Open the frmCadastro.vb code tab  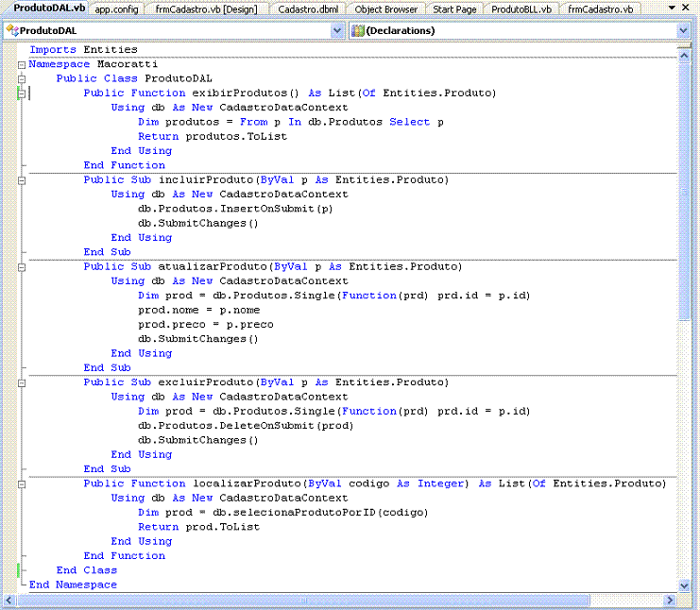click(601, 8)
